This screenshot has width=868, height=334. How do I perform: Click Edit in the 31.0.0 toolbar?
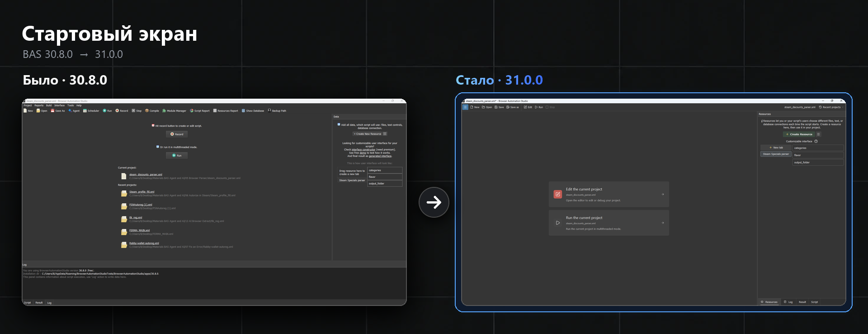(x=528, y=107)
